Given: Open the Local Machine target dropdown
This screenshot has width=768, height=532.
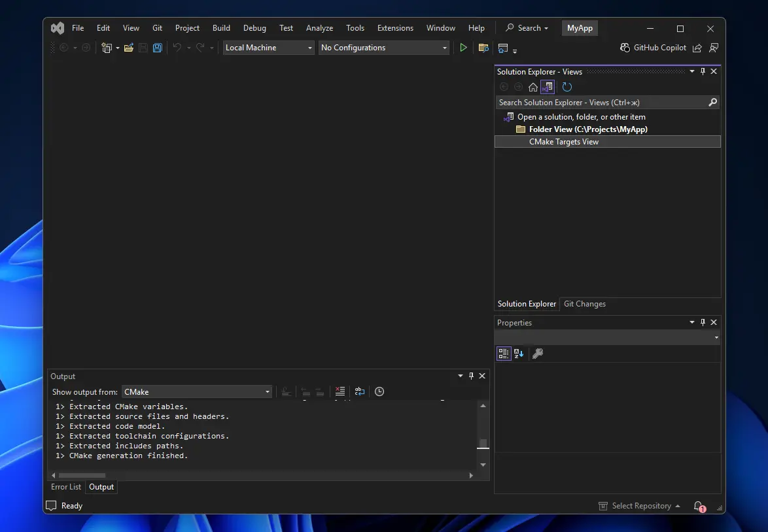Looking at the screenshot, I should [x=309, y=47].
